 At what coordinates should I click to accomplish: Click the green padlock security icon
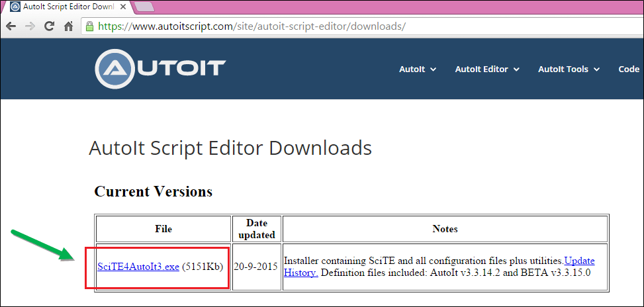(x=90, y=27)
